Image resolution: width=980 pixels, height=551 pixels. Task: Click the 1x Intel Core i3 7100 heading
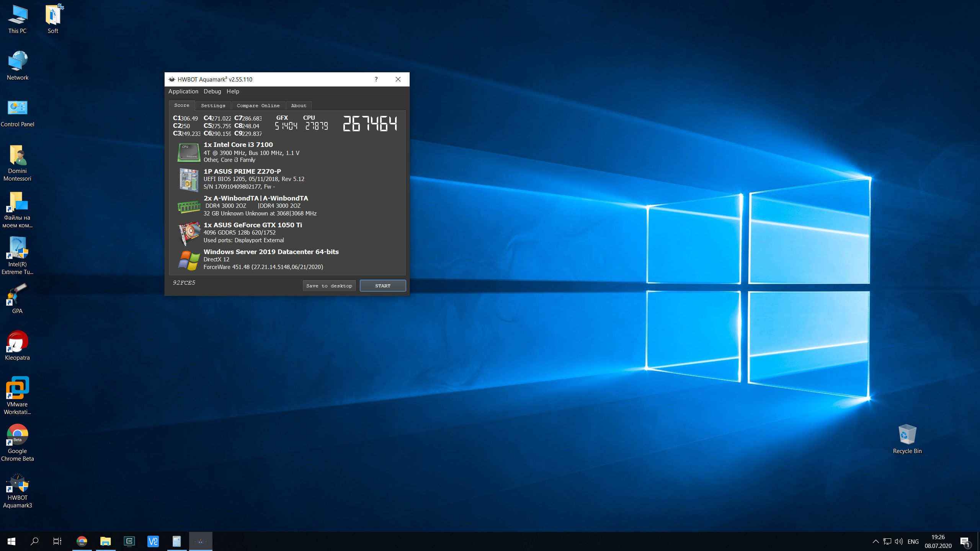pyautogui.click(x=238, y=145)
